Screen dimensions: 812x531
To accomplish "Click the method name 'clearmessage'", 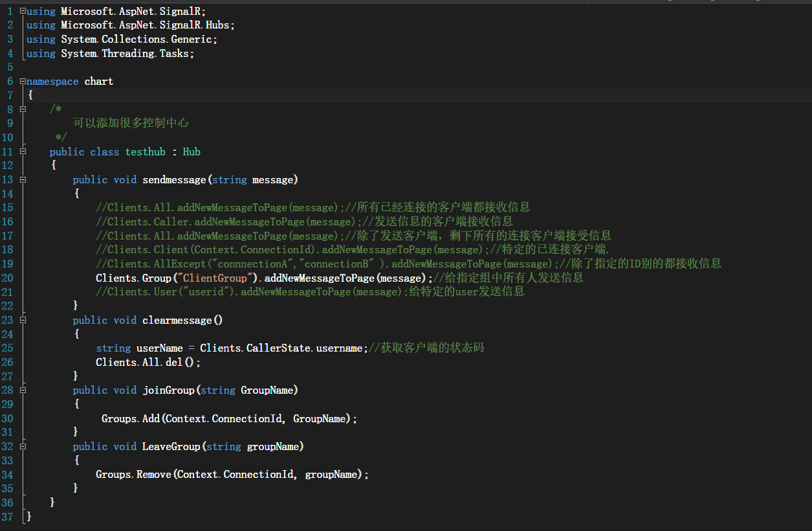I will (x=177, y=321).
